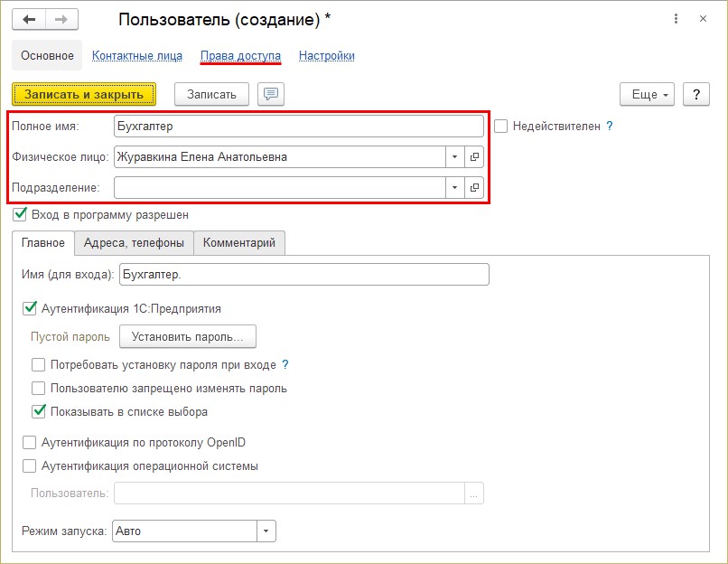Open the Подразделение record icon
Screen dimensions: 728x564
(474, 188)
